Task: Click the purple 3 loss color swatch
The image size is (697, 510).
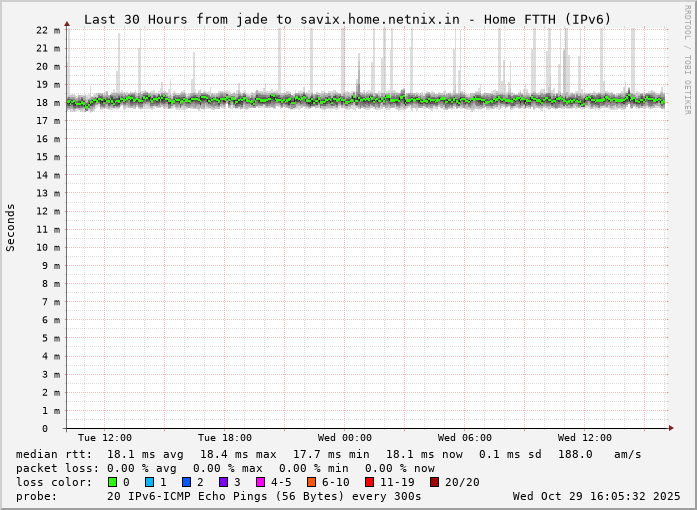Action: point(224,482)
